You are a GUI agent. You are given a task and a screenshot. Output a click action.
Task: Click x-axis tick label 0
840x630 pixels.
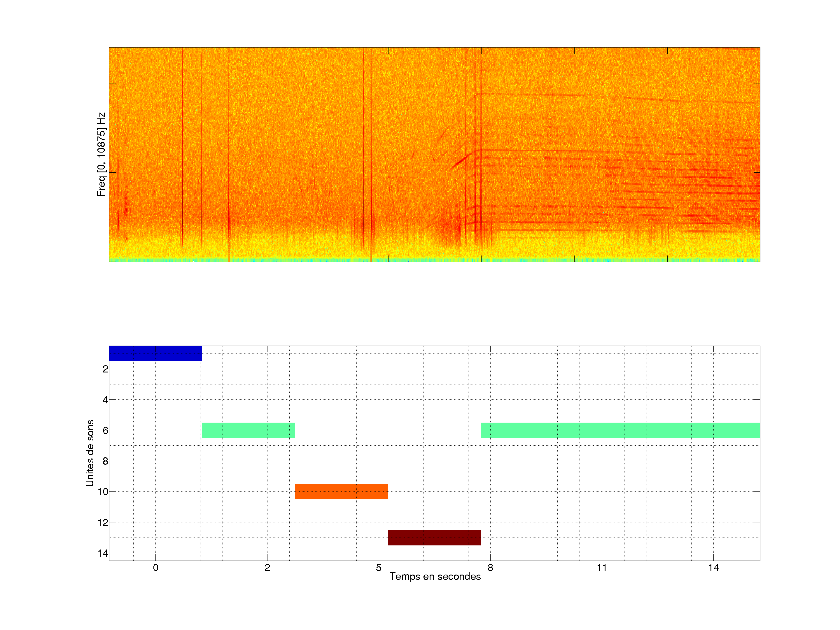coord(155,568)
